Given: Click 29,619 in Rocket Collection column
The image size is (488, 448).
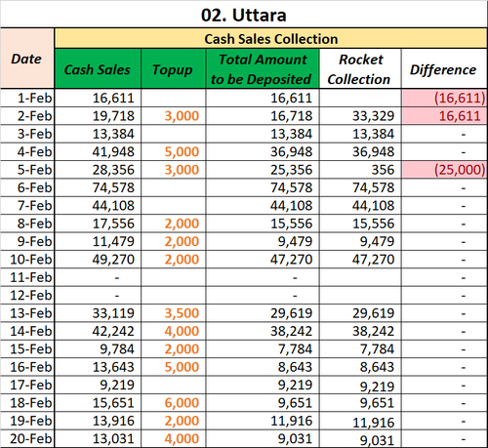Looking at the screenshot, I should pos(360,313).
